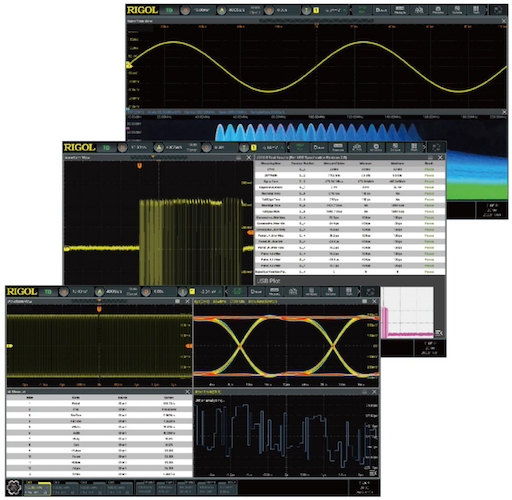The width and height of the screenshot is (512, 500).
Task: Click the timebase value in the front window
Action: [80, 292]
